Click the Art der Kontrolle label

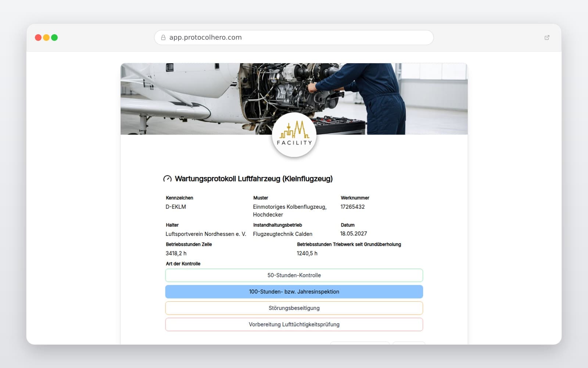(183, 264)
